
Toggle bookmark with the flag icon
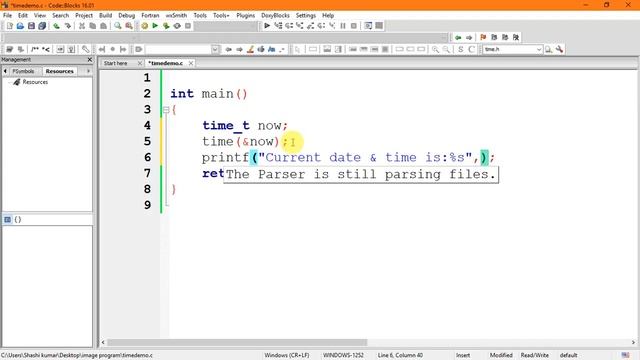(483, 38)
